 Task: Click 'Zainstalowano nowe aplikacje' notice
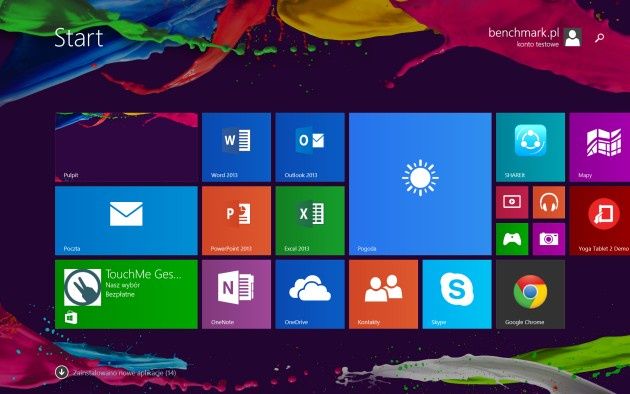tap(124, 373)
